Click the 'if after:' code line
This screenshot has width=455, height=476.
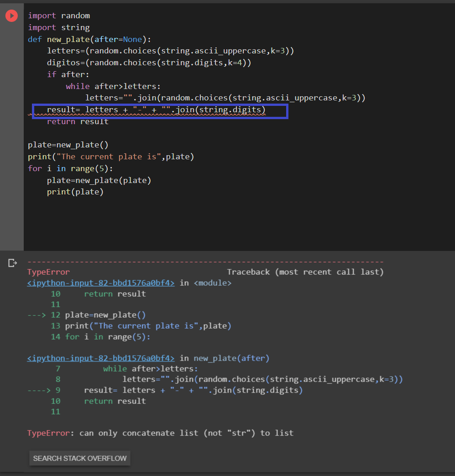(68, 75)
